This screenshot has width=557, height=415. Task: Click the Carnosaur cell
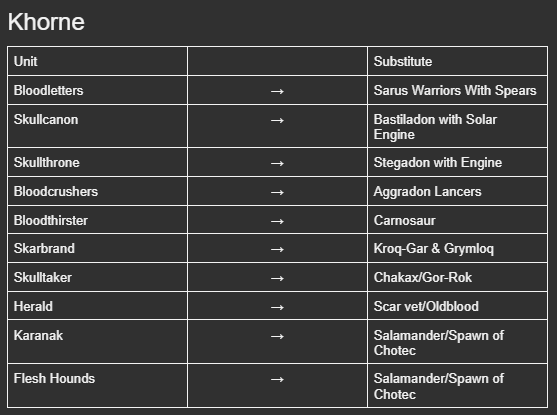pos(457,220)
